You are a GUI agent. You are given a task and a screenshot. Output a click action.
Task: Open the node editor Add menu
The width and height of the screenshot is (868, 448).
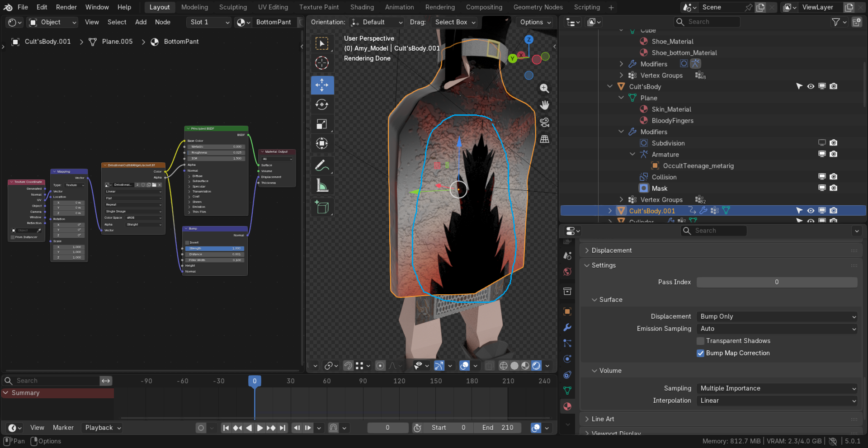(141, 22)
